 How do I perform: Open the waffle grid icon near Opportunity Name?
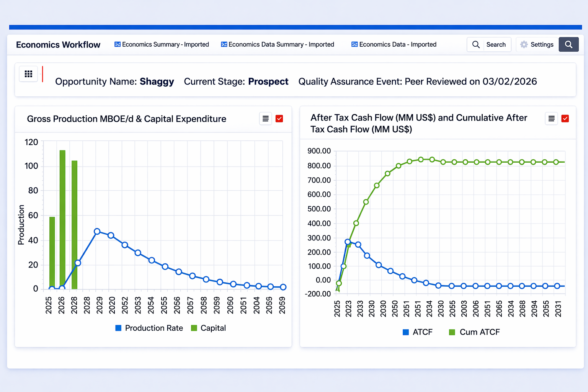(28, 74)
